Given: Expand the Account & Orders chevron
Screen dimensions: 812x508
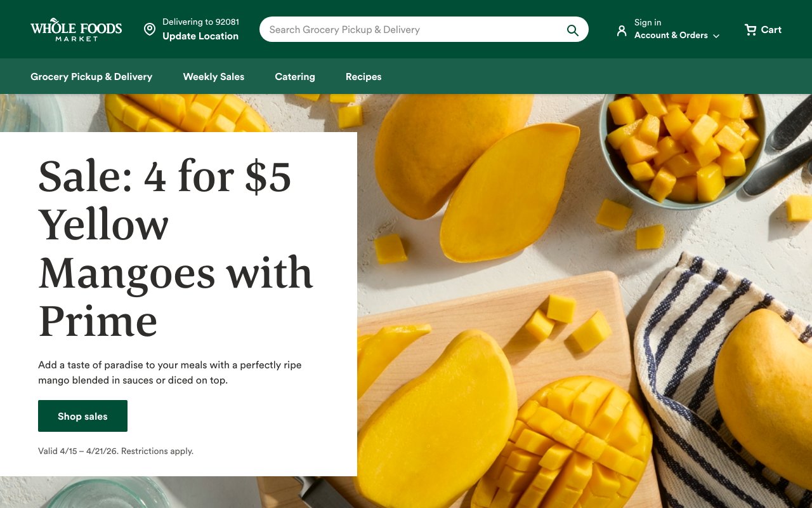Looking at the screenshot, I should [716, 36].
